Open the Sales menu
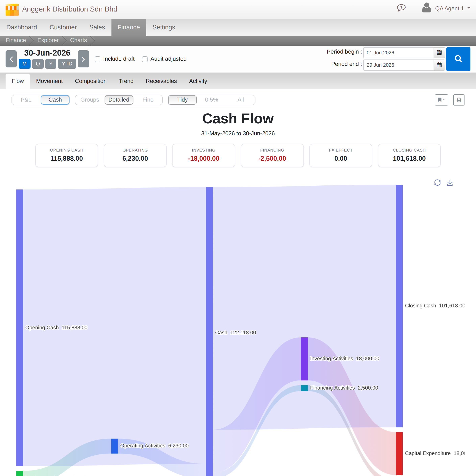This screenshot has width=476, height=476. tap(97, 27)
